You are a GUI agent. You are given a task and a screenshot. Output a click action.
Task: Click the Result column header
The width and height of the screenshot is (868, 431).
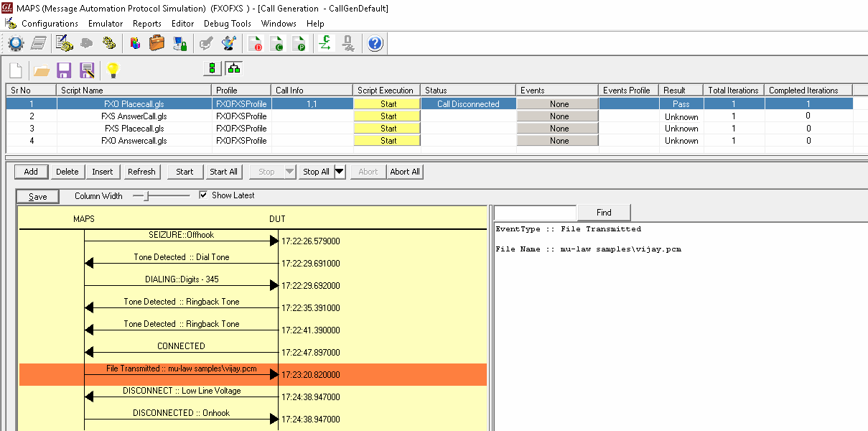coord(681,91)
